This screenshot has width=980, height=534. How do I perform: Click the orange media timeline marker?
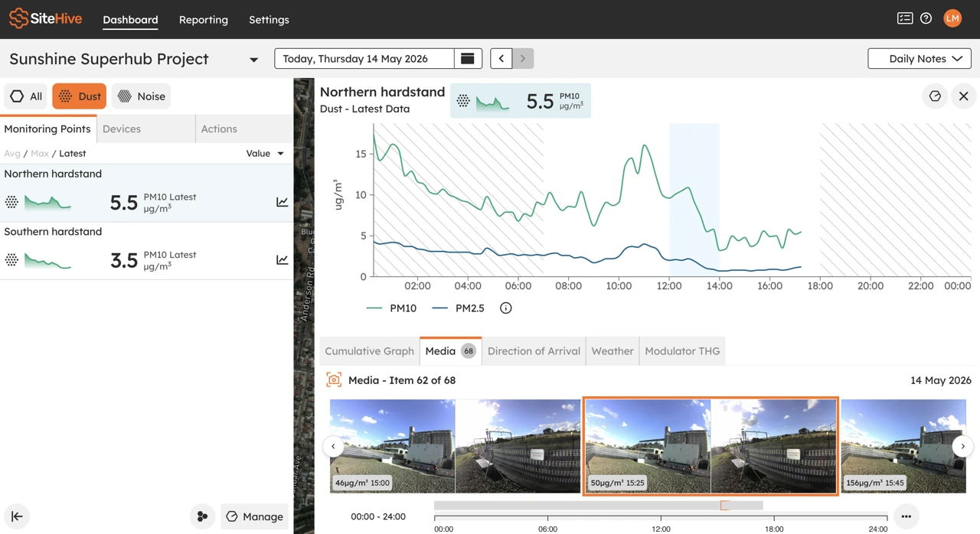pyautogui.click(x=725, y=506)
